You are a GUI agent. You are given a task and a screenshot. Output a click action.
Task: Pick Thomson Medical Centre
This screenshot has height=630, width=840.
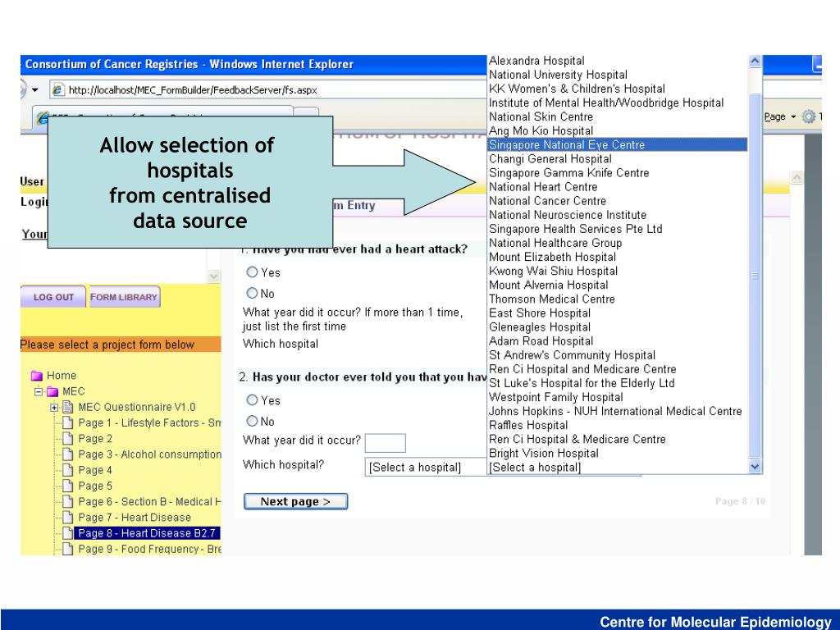click(x=552, y=299)
